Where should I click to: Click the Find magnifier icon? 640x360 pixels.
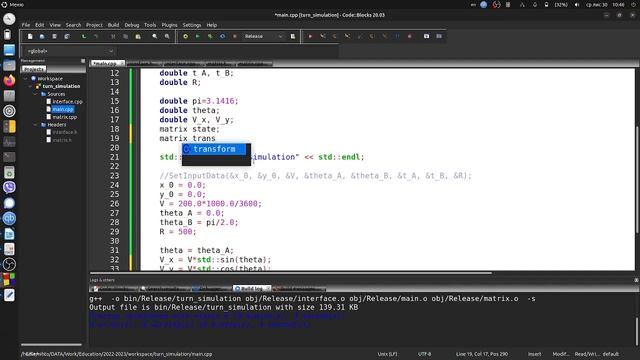pos(155,36)
